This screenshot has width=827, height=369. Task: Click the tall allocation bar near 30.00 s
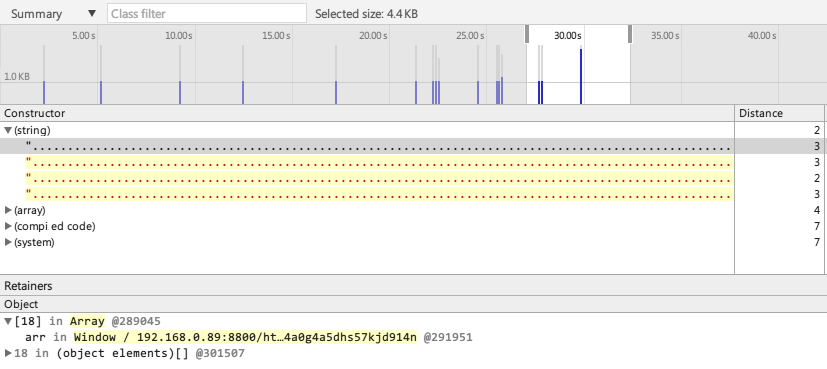point(581,76)
